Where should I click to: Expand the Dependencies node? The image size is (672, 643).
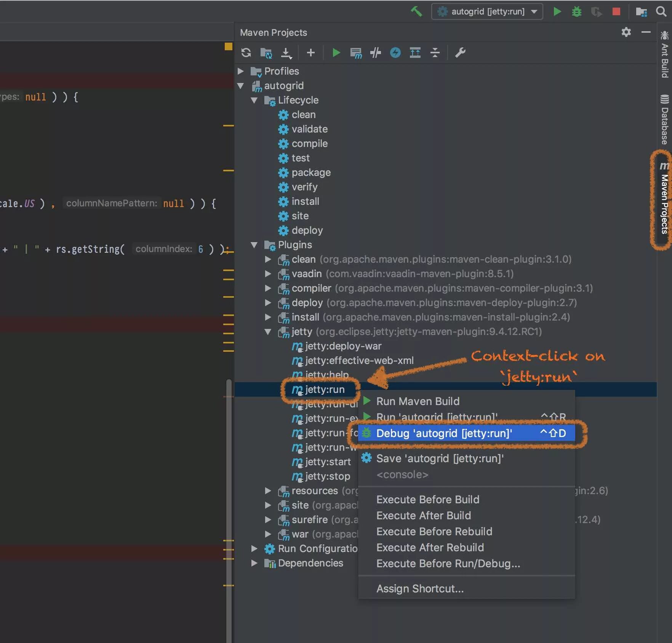pos(254,563)
